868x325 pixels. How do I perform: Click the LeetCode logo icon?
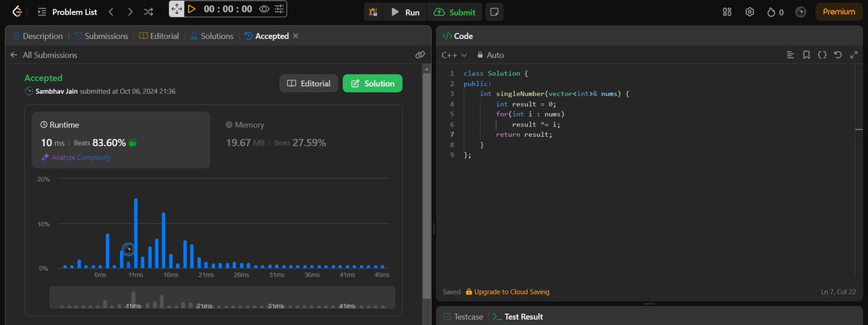click(x=16, y=12)
